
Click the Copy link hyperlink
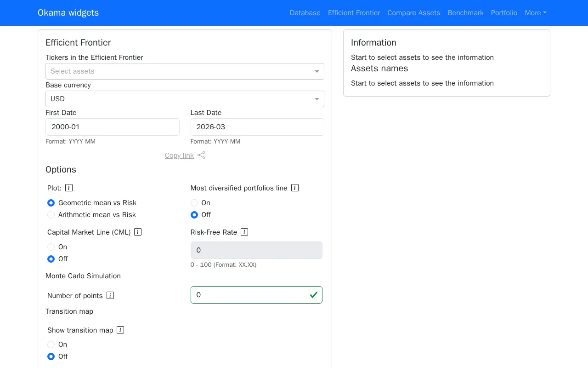179,155
